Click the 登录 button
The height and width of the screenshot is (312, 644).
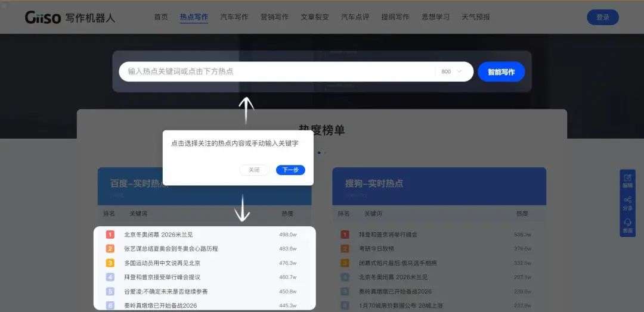602,17
